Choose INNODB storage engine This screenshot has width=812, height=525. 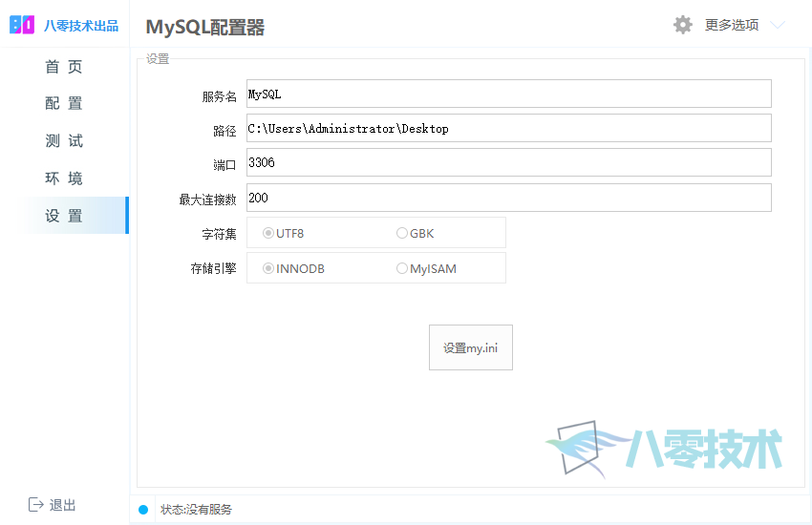(x=268, y=268)
